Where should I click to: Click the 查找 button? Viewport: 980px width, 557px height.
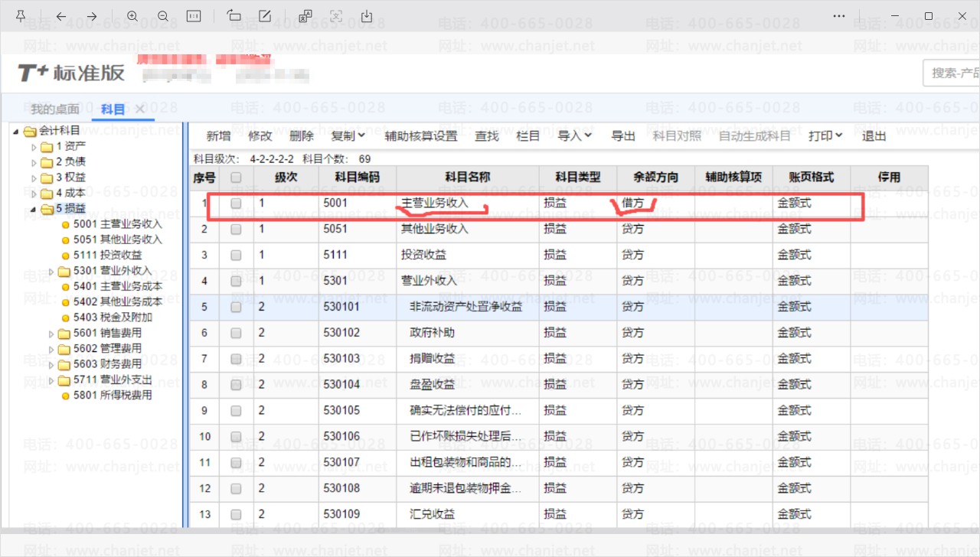(x=487, y=136)
